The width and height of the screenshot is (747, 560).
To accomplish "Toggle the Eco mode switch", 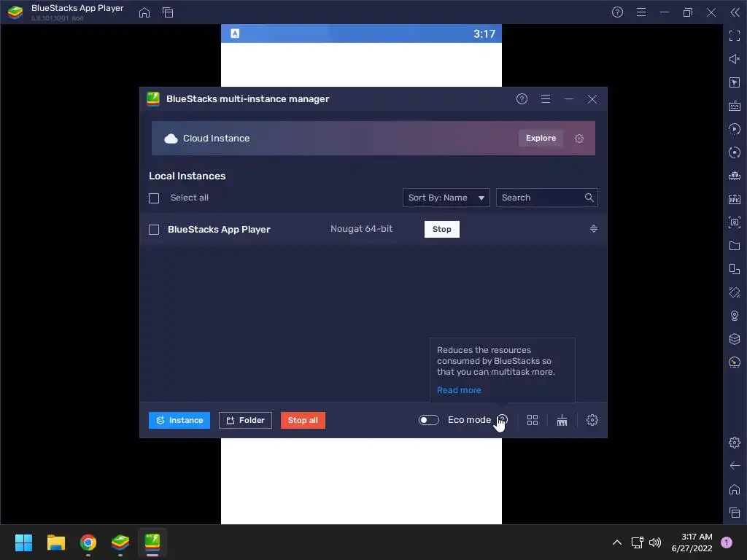I will (x=428, y=420).
